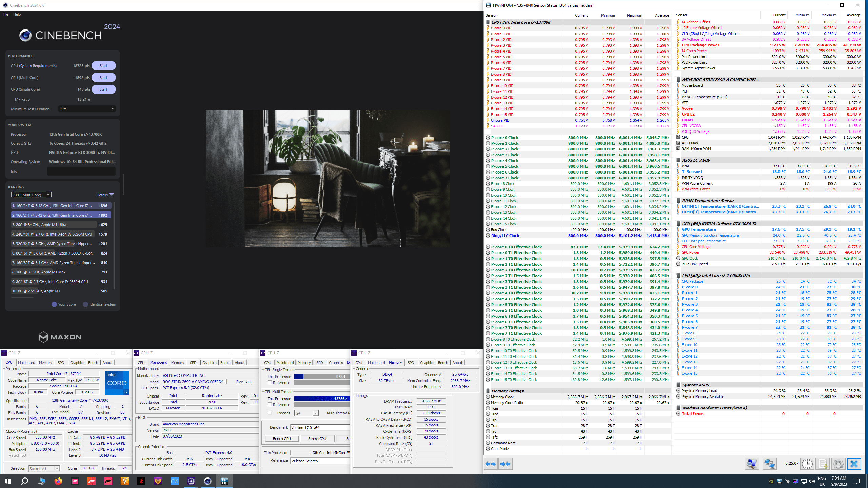Start the CPU (Multi Core) benchmark
This screenshot has width=868, height=488.
point(103,78)
